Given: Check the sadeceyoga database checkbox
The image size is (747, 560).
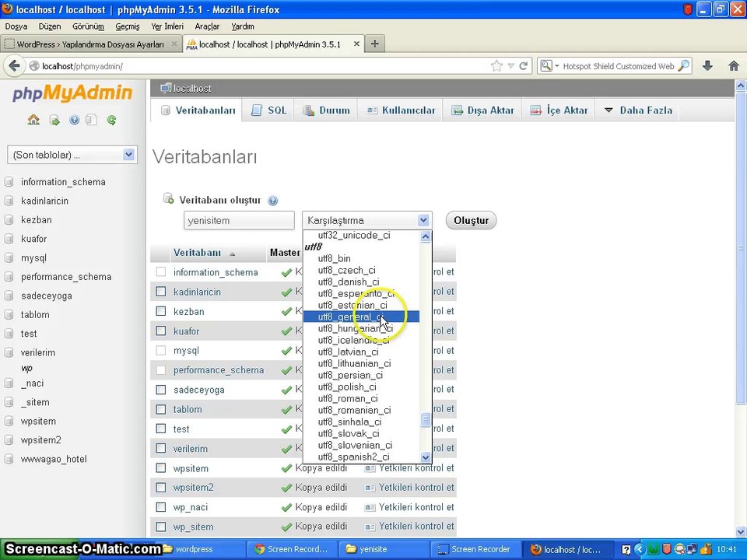Looking at the screenshot, I should [x=161, y=390].
